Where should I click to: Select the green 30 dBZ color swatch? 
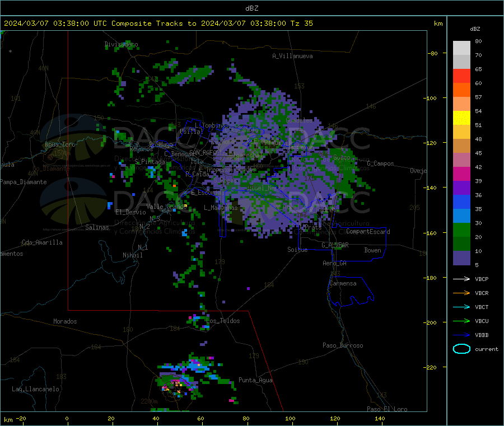point(461,230)
